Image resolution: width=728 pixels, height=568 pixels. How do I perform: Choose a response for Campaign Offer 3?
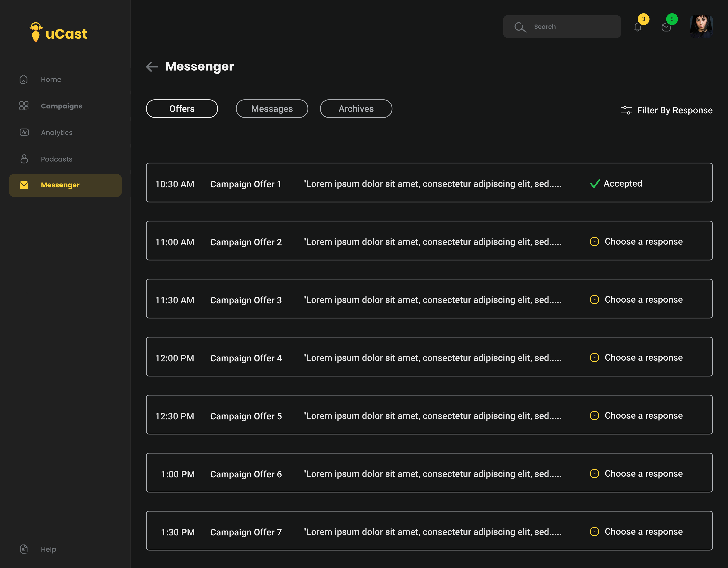[644, 300]
